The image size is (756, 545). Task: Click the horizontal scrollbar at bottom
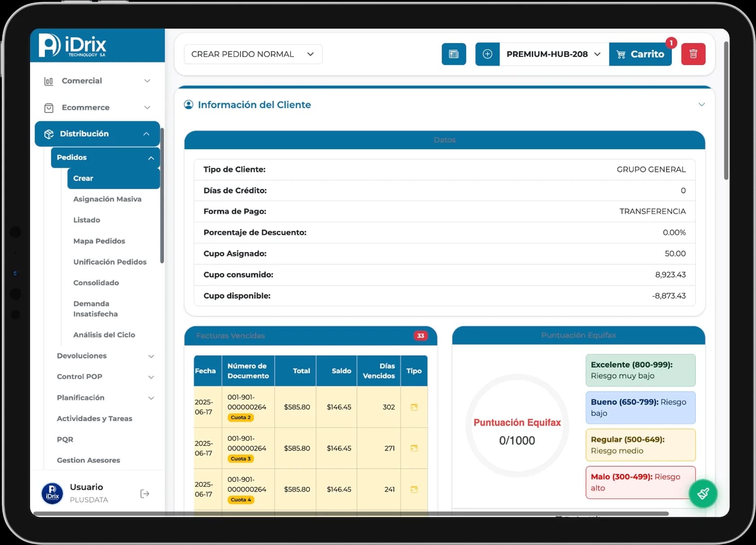tap(351, 514)
